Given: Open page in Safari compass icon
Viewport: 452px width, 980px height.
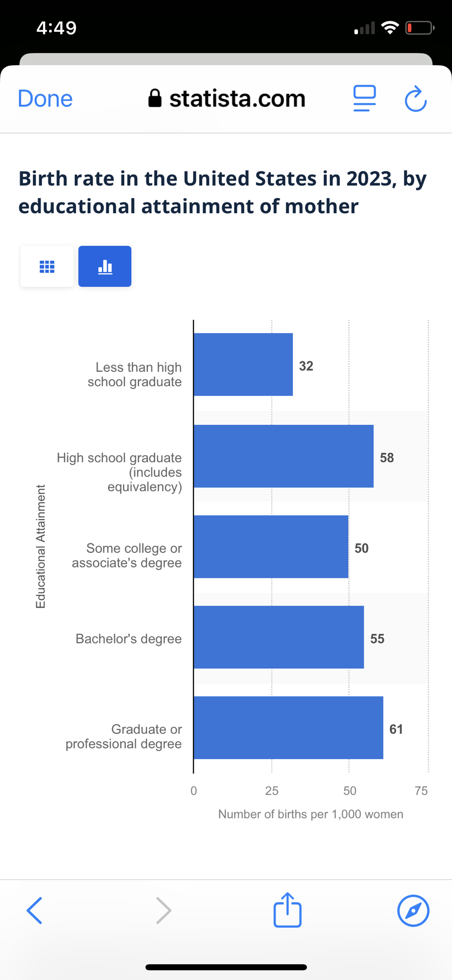Looking at the screenshot, I should coord(413,910).
